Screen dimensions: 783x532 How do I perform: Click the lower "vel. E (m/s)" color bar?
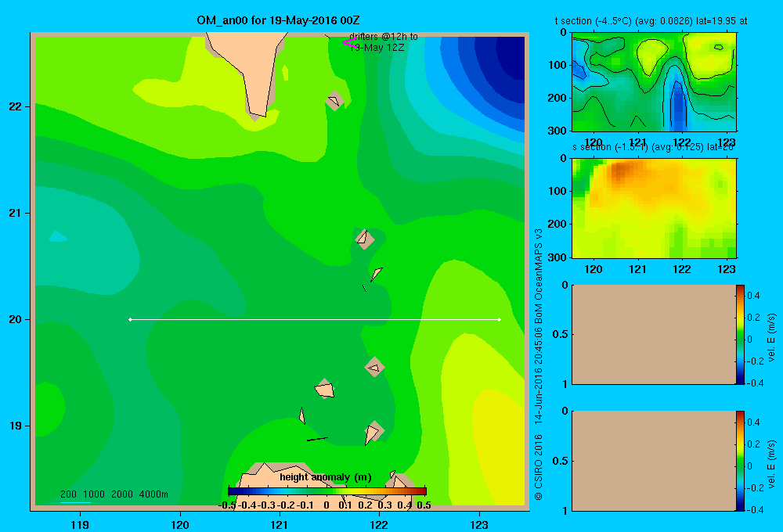click(x=740, y=461)
